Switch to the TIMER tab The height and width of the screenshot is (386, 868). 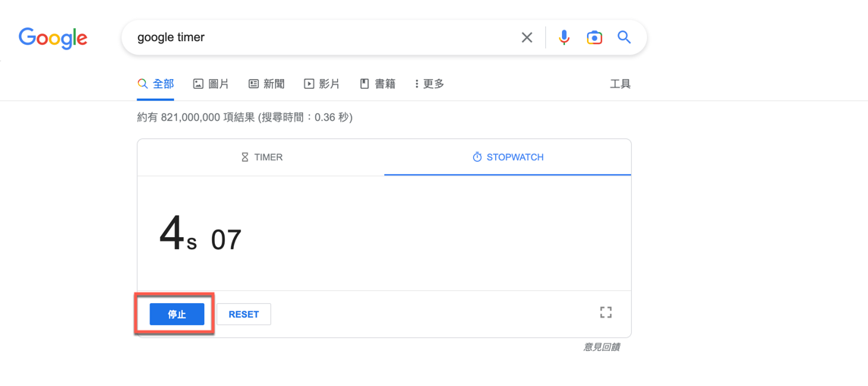point(261,157)
